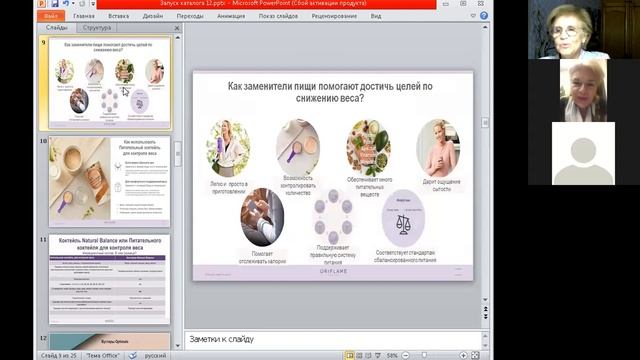Click into the Заметки к слайду notes field

pos(333,340)
